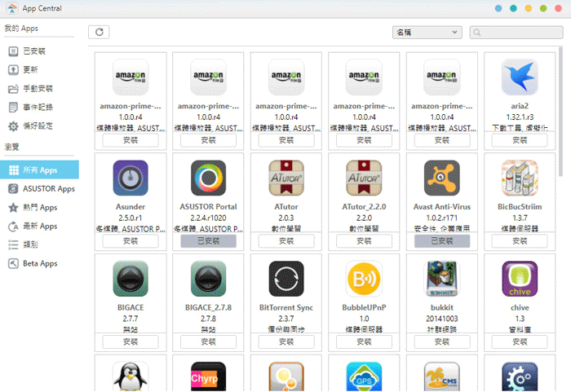The width and height of the screenshot is (571, 392).
Task: Open the aria2 app icon
Action: click(x=520, y=77)
